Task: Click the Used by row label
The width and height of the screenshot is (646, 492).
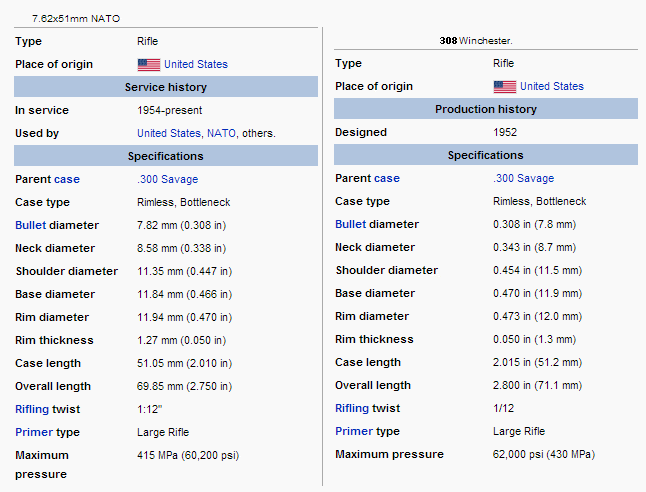Action: pyautogui.click(x=37, y=134)
